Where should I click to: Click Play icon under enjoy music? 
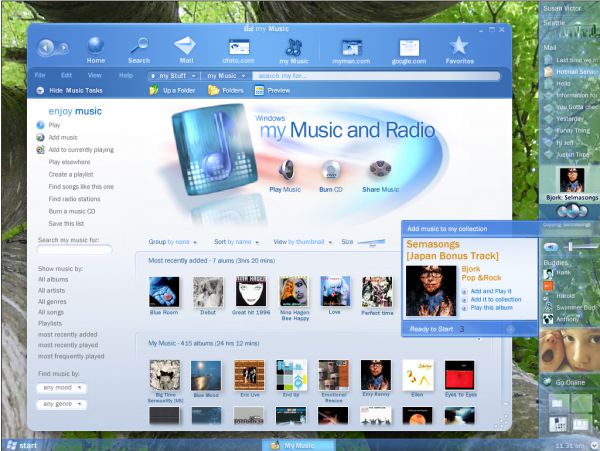(x=40, y=125)
